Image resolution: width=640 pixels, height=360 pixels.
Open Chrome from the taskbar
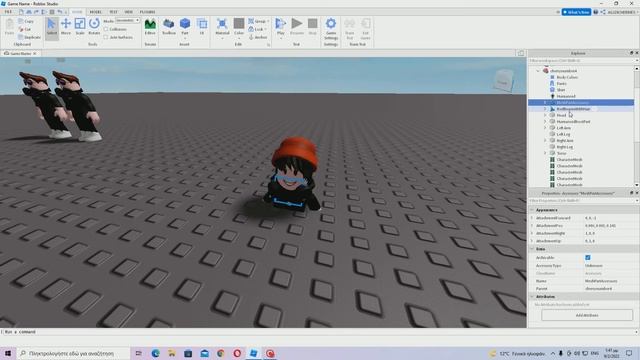tap(221, 353)
